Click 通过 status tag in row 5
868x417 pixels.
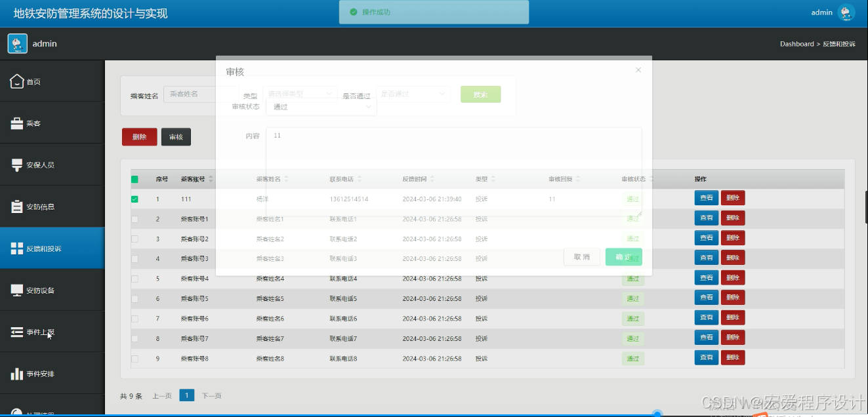point(633,279)
